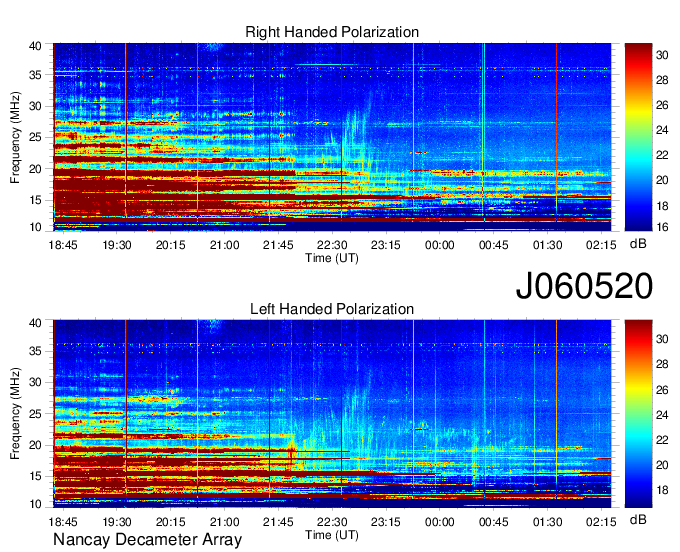The width and height of the screenshot is (680, 552).
Task: Click the 25 MHz tick on the Right Handed frequency axis
Action: [x=36, y=137]
